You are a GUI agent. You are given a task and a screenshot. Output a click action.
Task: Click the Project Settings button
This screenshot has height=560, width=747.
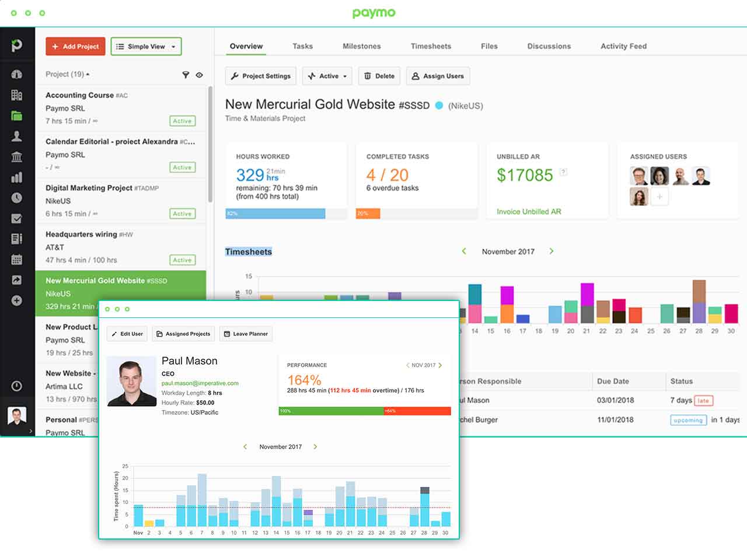point(261,76)
